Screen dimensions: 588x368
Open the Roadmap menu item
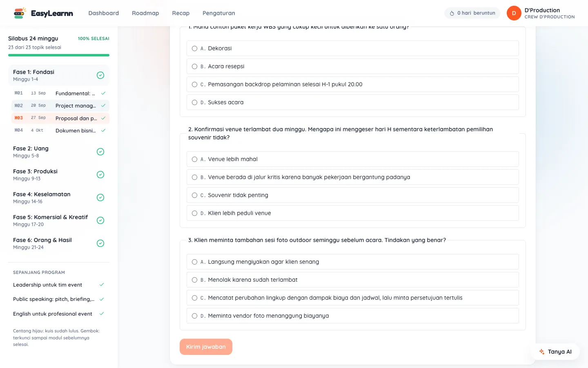145,13
